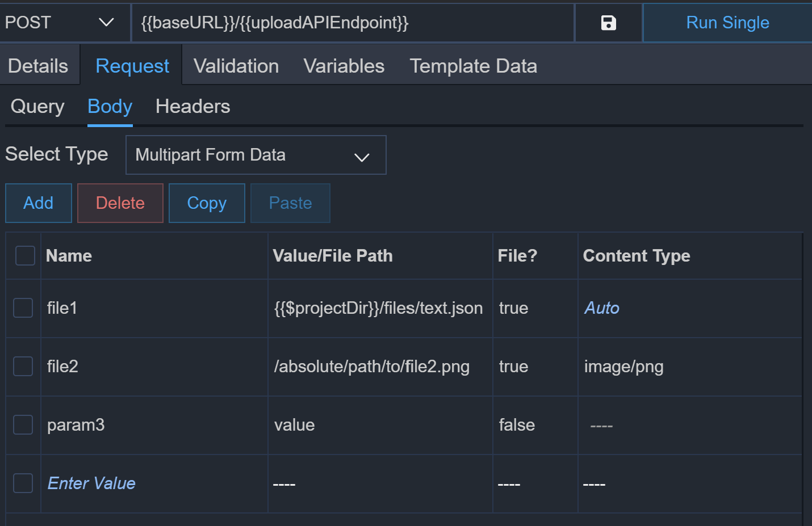Click the Run Single button
The image size is (812, 526).
click(x=727, y=23)
